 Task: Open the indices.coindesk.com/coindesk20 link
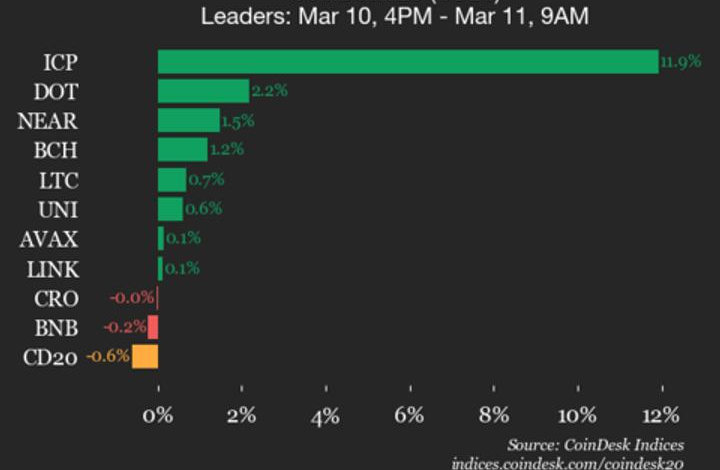coord(567,462)
